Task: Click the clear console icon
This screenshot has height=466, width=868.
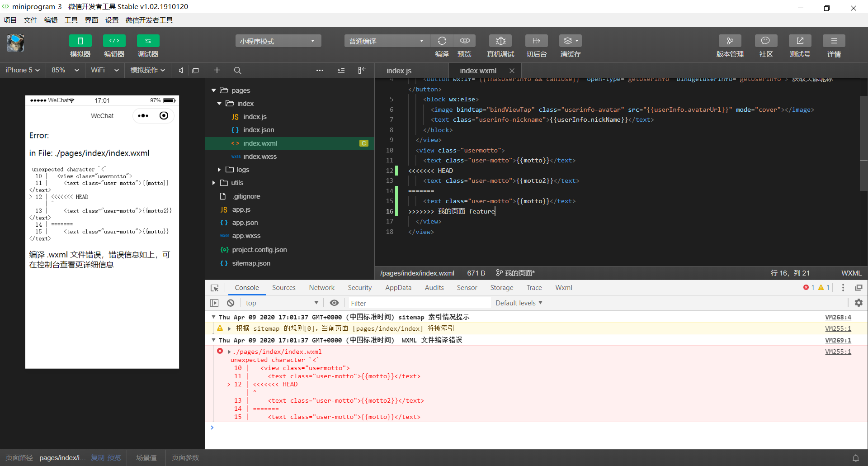Action: tap(231, 303)
